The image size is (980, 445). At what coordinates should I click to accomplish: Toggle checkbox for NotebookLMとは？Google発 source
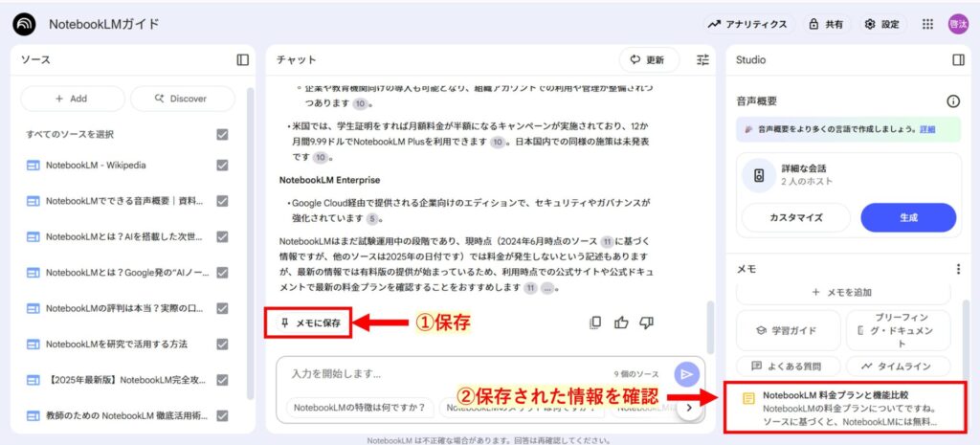coord(222,273)
